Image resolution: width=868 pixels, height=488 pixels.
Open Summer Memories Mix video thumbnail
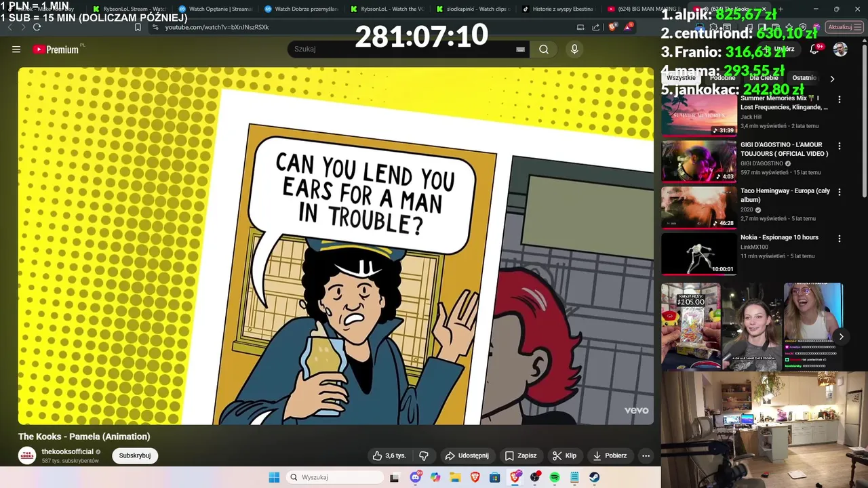tap(698, 115)
